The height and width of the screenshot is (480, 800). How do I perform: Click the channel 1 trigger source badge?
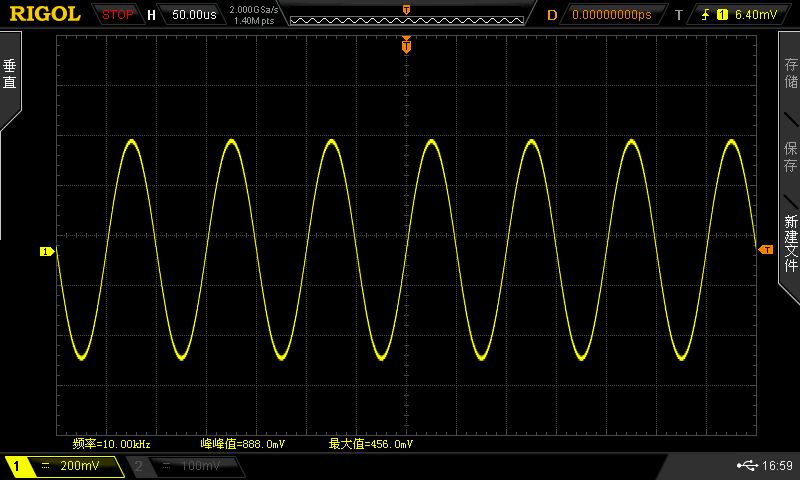click(722, 15)
